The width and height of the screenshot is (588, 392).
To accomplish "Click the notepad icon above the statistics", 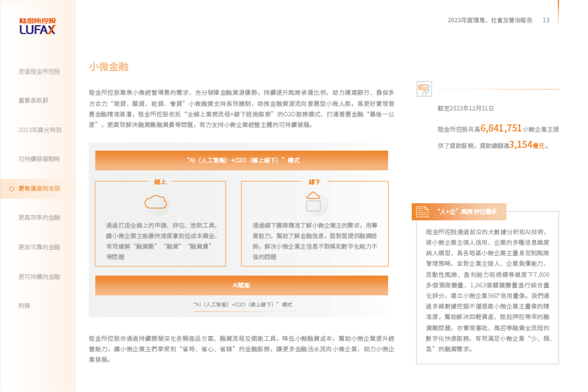I will click(x=424, y=89).
